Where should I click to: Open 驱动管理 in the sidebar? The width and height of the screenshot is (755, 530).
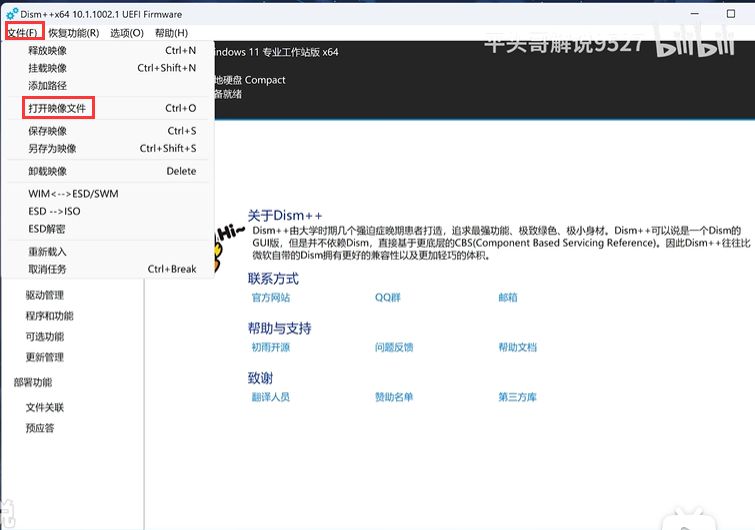click(45, 295)
